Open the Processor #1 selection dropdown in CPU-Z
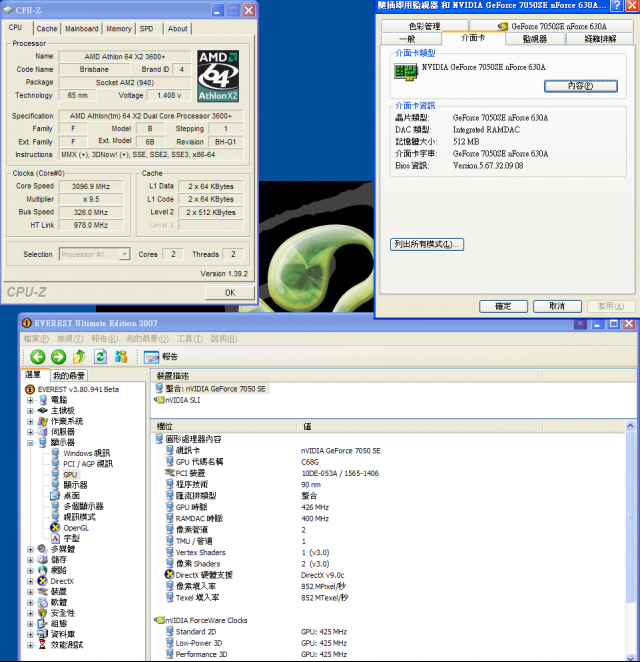Screen dimensions: 640x662 pos(124,254)
